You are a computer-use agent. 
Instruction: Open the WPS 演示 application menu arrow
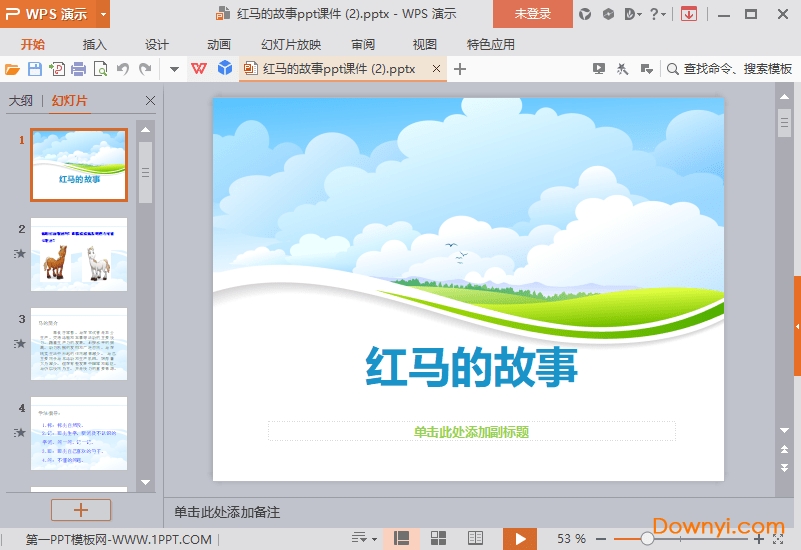(103, 14)
